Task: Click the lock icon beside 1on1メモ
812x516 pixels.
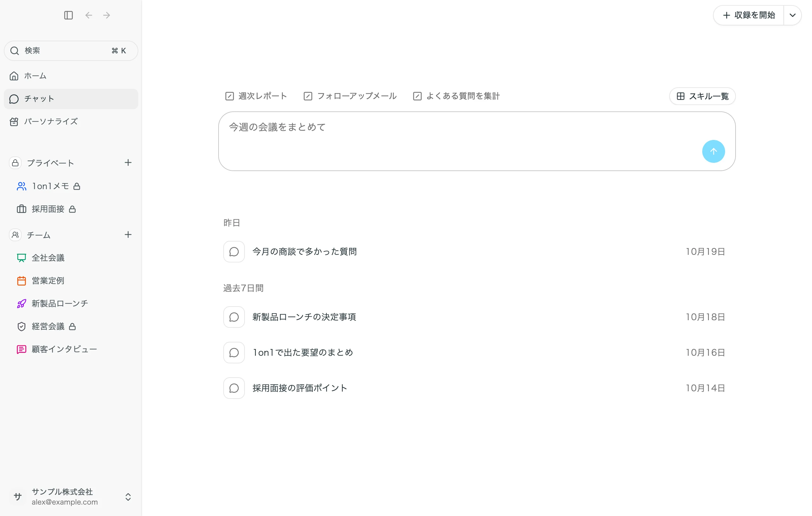Action: point(77,186)
